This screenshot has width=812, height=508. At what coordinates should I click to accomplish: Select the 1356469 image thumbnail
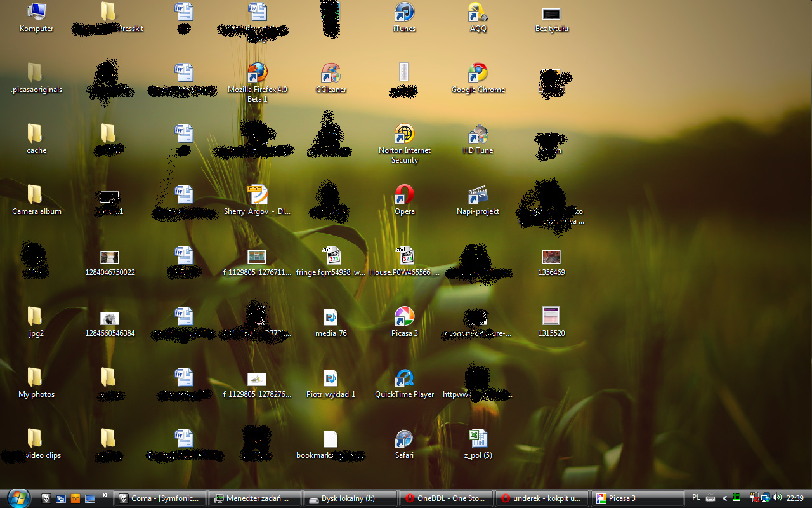coord(551,257)
